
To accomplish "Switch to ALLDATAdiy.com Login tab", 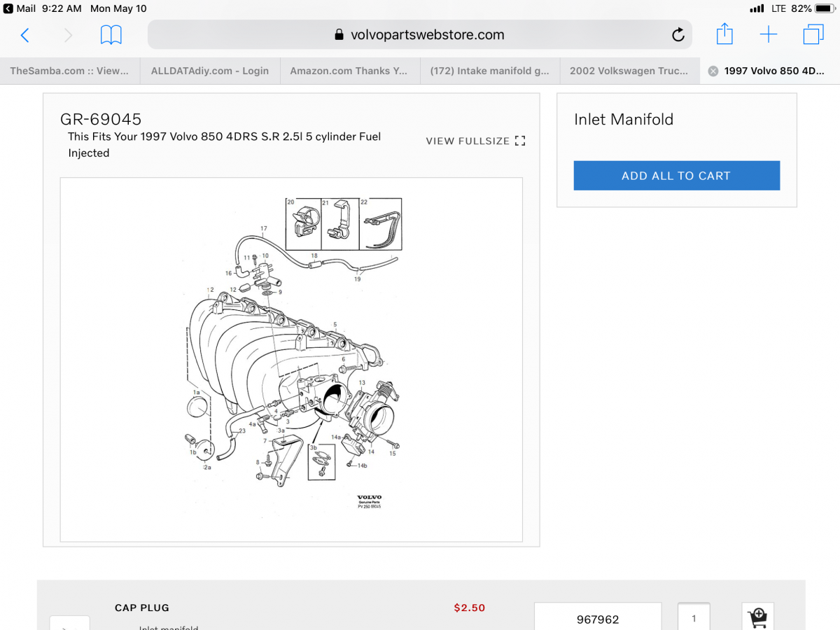I will (x=210, y=71).
